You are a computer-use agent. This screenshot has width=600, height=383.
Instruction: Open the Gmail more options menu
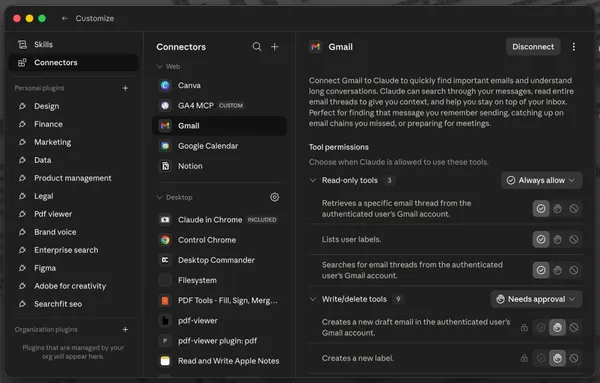coord(574,47)
